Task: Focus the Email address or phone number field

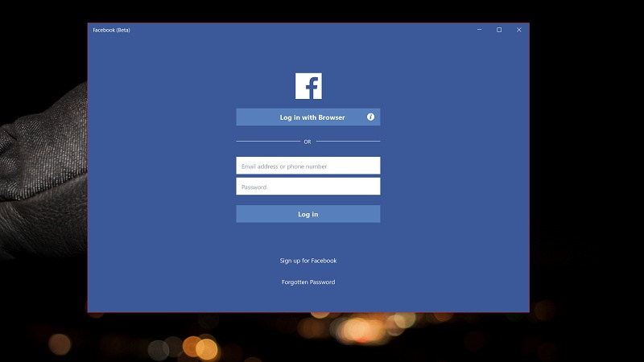Action: (308, 166)
